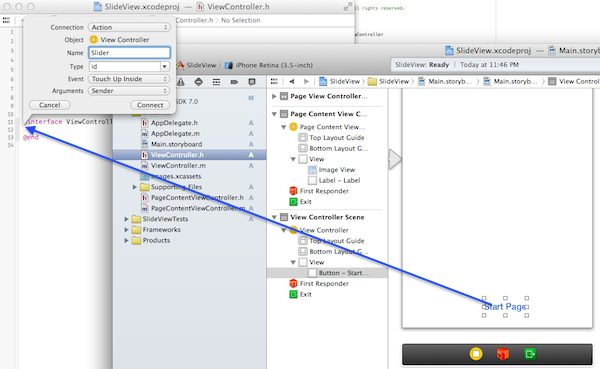Viewport: 600px width, 369px height.
Task: Open the Connection popup set to Action
Action: (129, 27)
